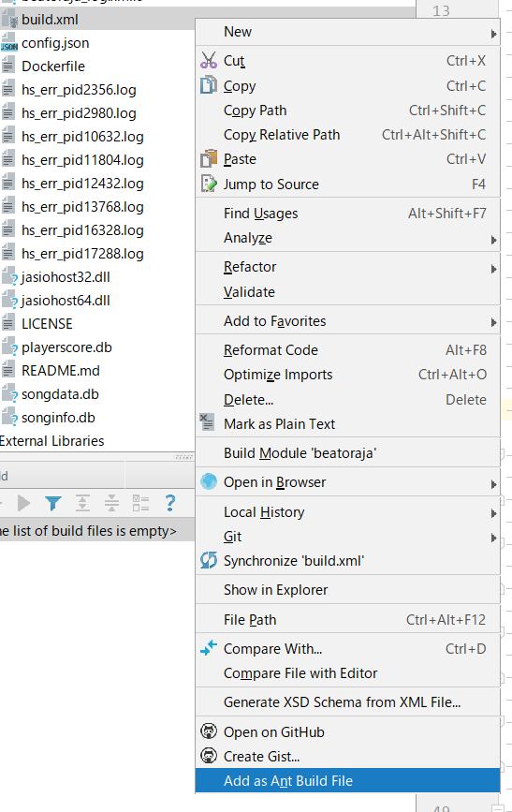The width and height of the screenshot is (512, 812).
Task: Click Expand All in Ant panel
Action: tap(82, 503)
